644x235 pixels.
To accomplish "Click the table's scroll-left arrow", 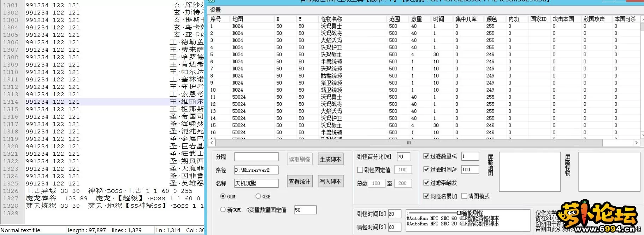I will (212, 143).
